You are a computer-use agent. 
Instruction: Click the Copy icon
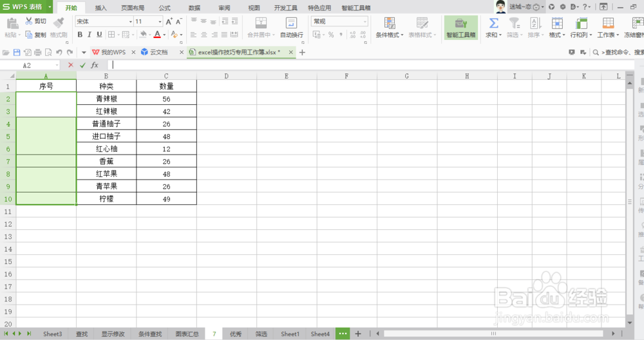pos(29,35)
